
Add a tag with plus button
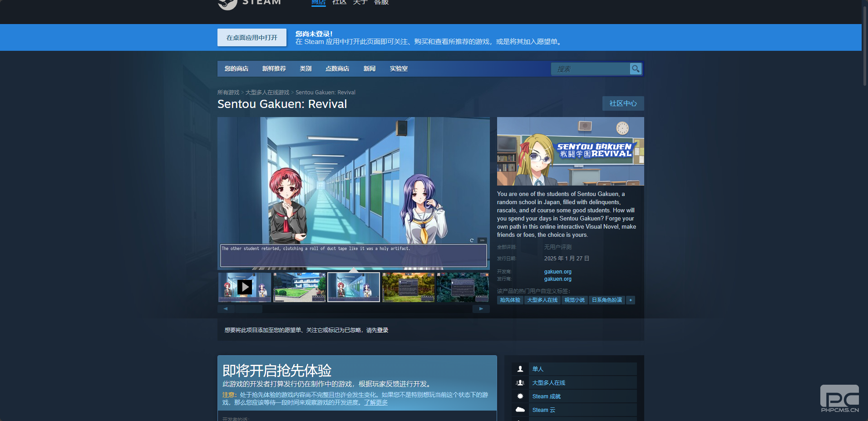point(630,300)
